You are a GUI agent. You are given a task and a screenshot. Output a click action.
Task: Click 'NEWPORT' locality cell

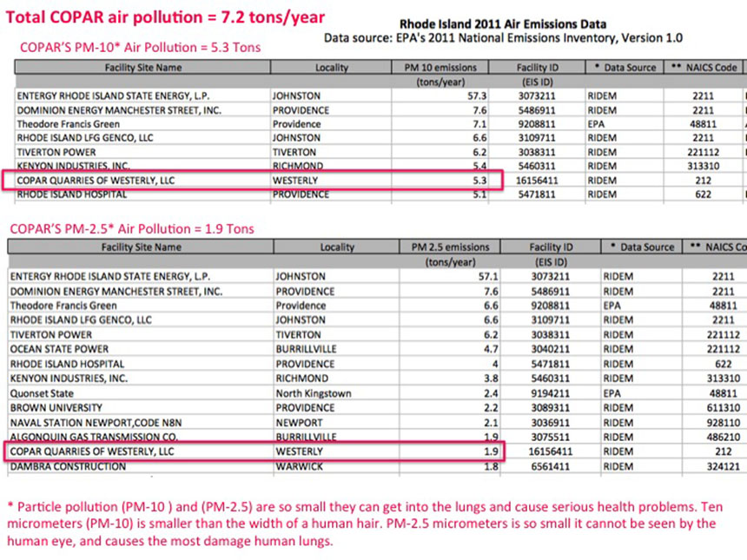coord(299,422)
